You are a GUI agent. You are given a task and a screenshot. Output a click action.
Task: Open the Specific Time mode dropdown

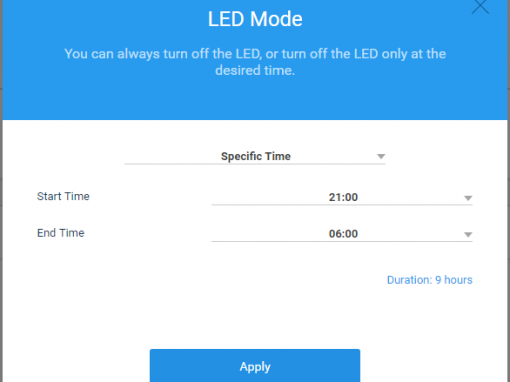click(255, 156)
